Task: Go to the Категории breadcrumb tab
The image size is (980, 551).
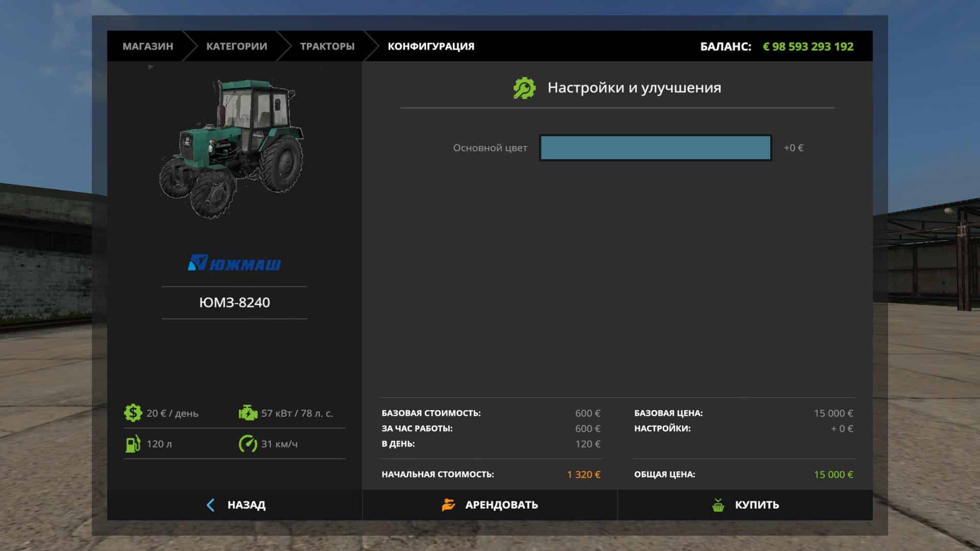Action: (236, 46)
